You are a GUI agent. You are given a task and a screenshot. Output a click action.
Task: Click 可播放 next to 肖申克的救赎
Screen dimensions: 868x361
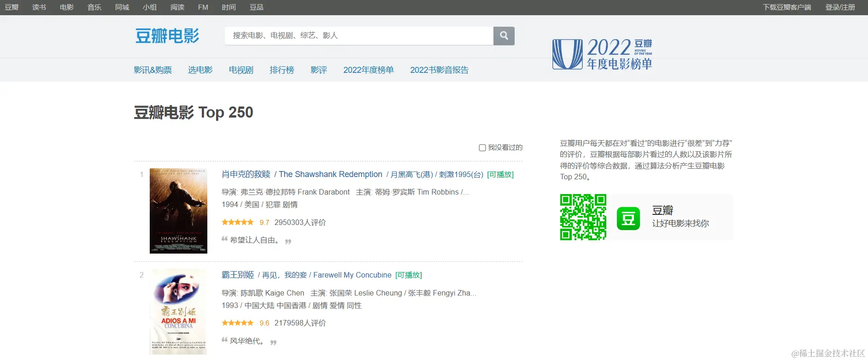tap(500, 175)
